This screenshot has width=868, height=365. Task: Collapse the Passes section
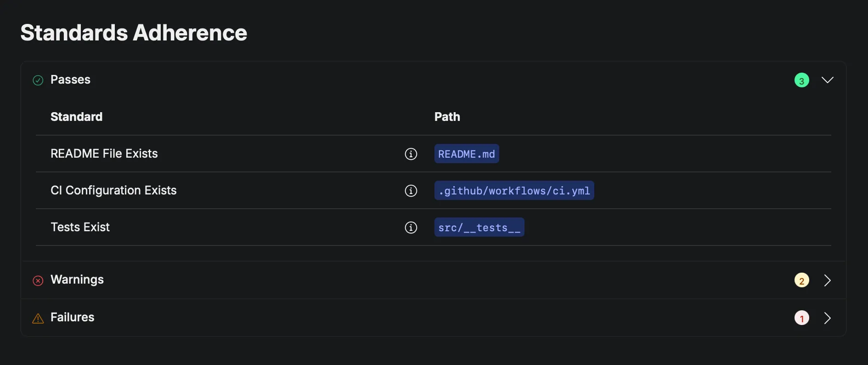coord(828,80)
